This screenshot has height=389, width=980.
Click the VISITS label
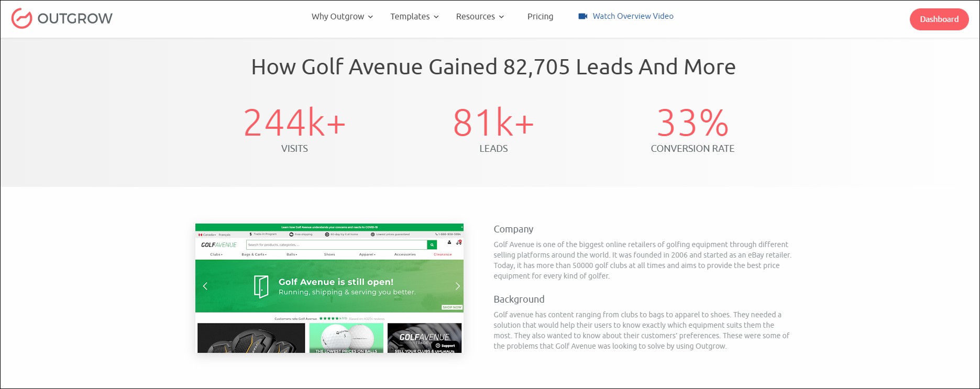point(294,149)
